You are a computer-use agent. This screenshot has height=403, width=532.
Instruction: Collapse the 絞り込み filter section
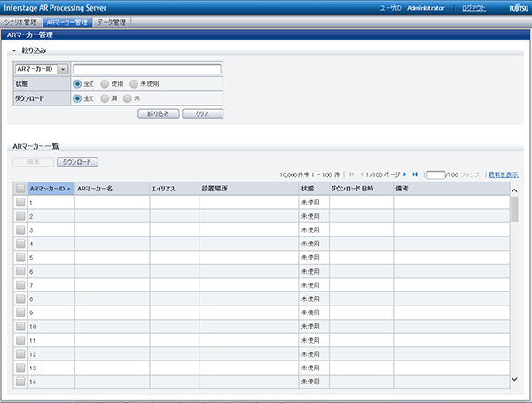14,51
